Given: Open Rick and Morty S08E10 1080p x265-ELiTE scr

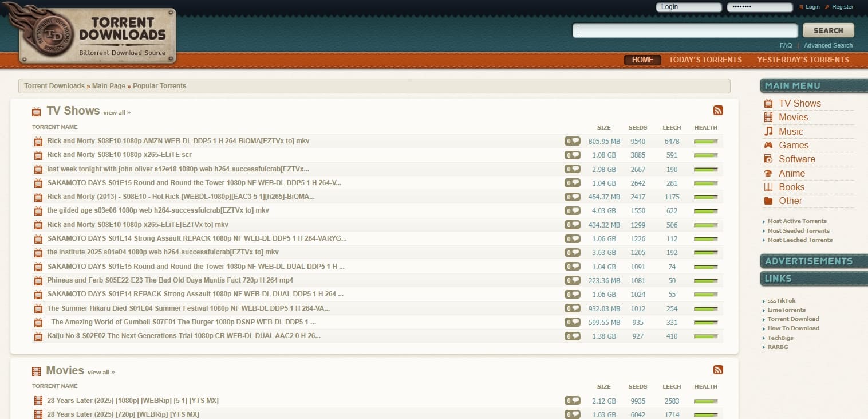Looking at the screenshot, I should point(119,155).
